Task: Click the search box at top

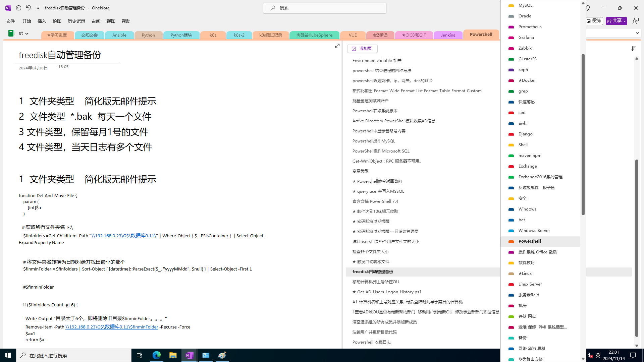Action: pyautogui.click(x=324, y=8)
